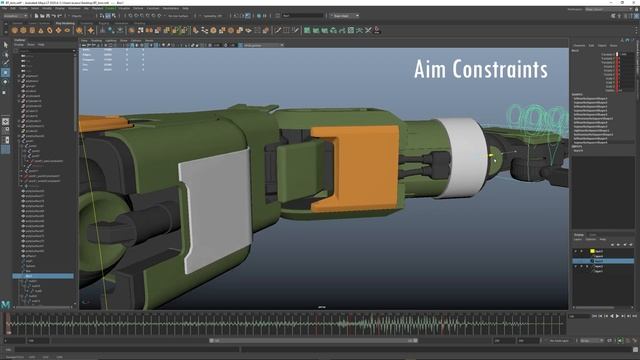Toggle visibility of the top yellow layer
This screenshot has height=360, width=640.
click(576, 251)
